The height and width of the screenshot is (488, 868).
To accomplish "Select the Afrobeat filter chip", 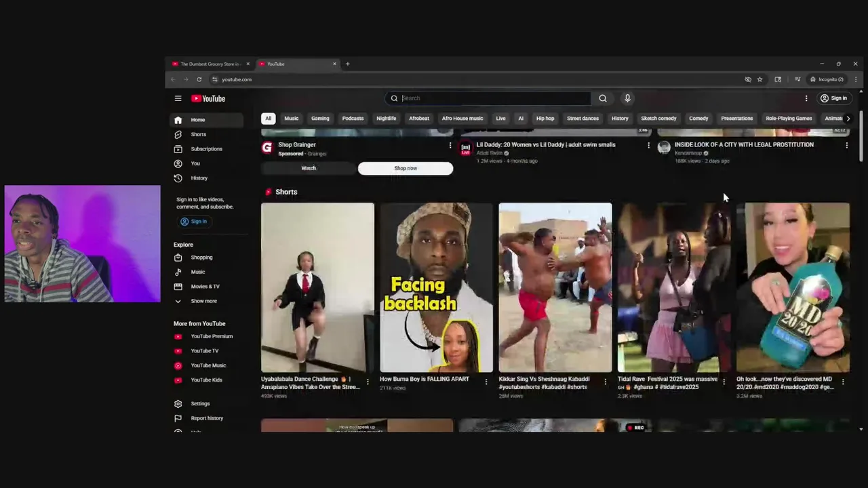I will click(x=419, y=119).
